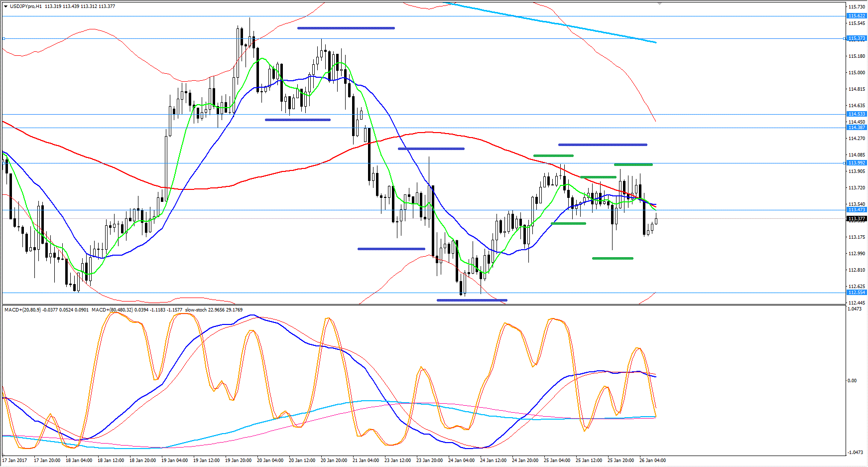
Task: Click the 114.270 price scale value
Action: click(857, 139)
